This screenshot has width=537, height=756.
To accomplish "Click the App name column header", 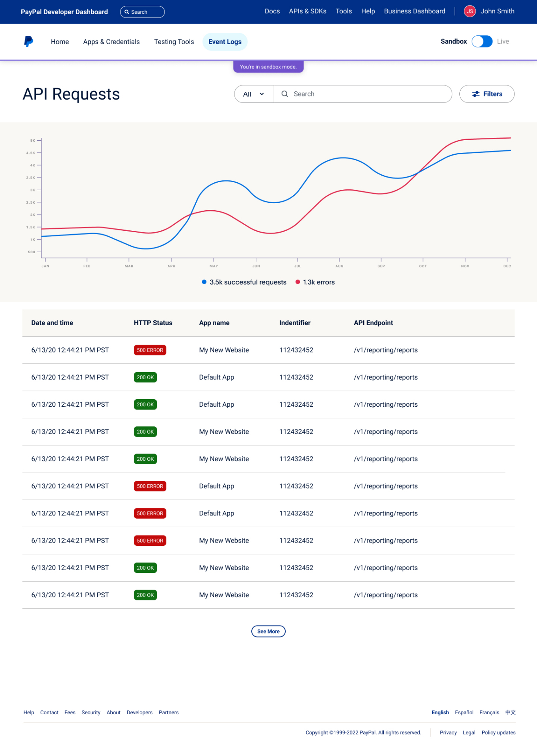I will tap(214, 323).
